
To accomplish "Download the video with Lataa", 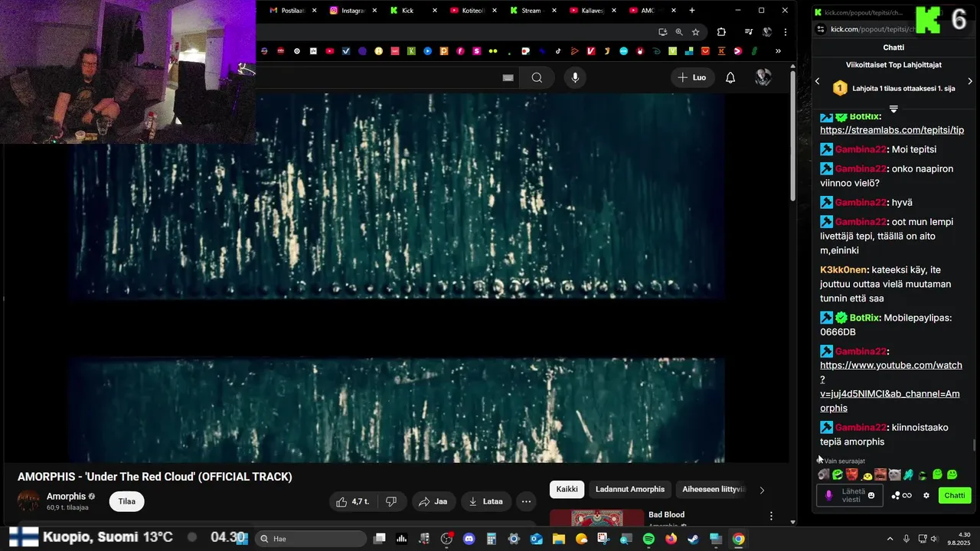I will click(485, 501).
